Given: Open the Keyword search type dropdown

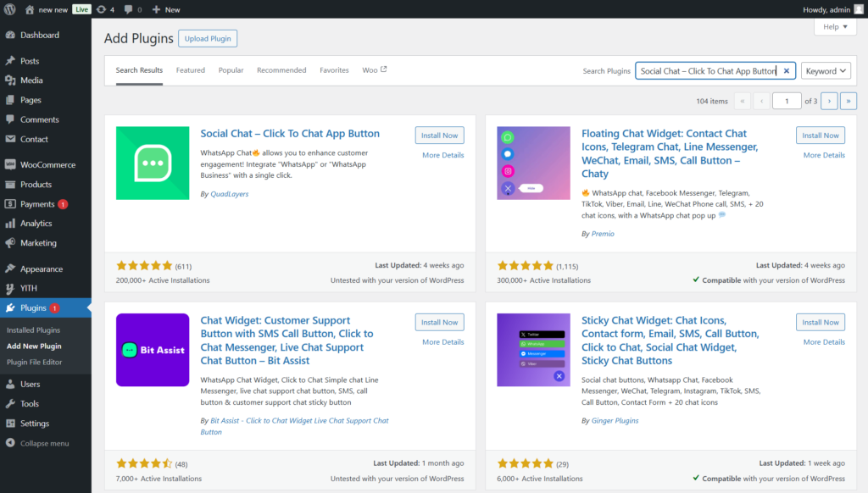Looking at the screenshot, I should pyautogui.click(x=826, y=71).
